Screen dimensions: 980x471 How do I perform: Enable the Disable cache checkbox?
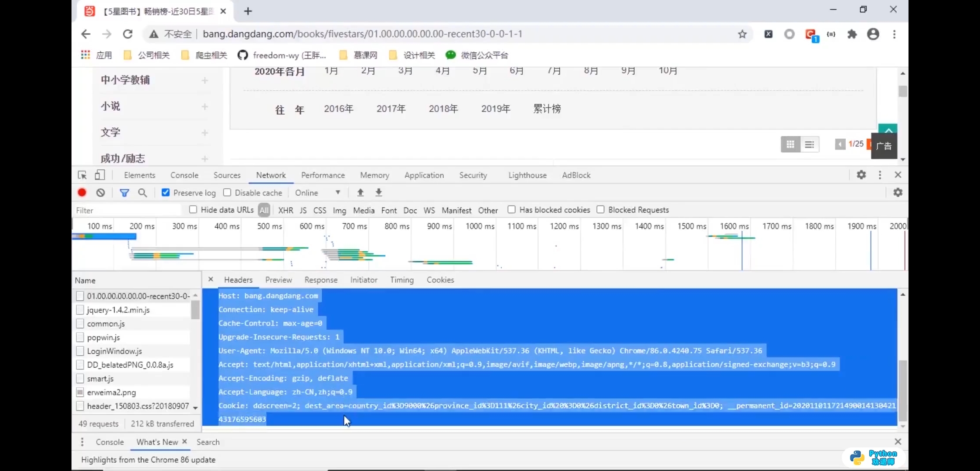point(227,192)
